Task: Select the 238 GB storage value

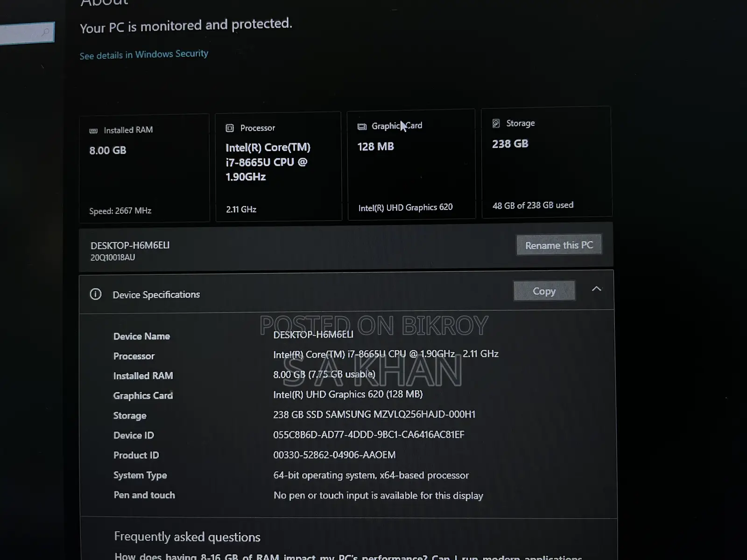Action: pyautogui.click(x=510, y=144)
